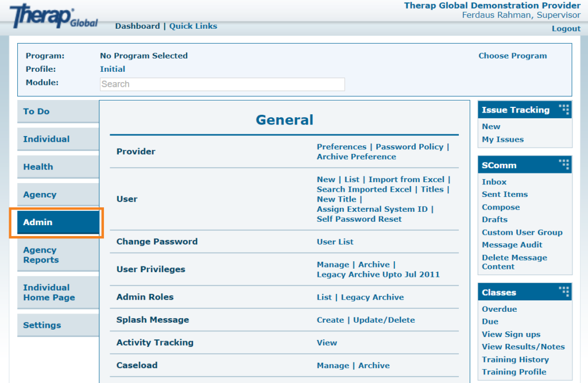
Task: Open Legacy Archive Upto Jul 2011
Action: (x=378, y=274)
